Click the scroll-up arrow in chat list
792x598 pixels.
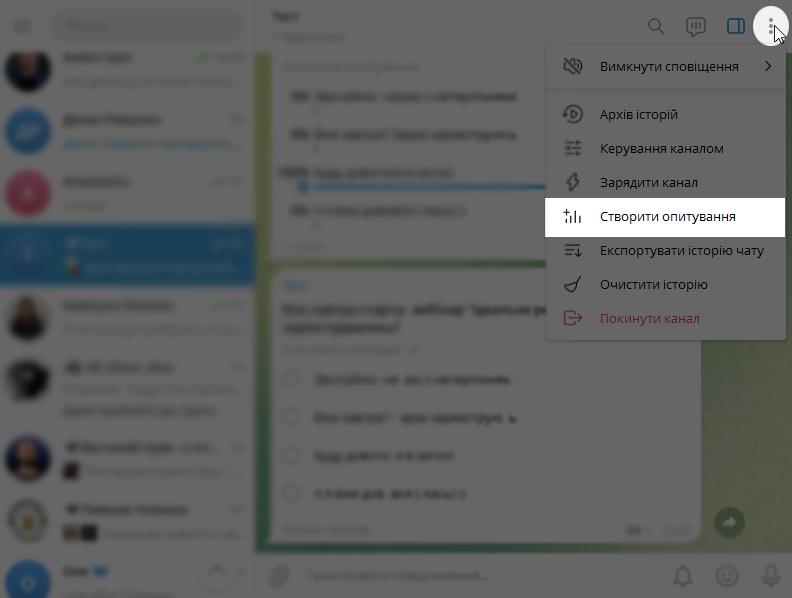(217, 571)
